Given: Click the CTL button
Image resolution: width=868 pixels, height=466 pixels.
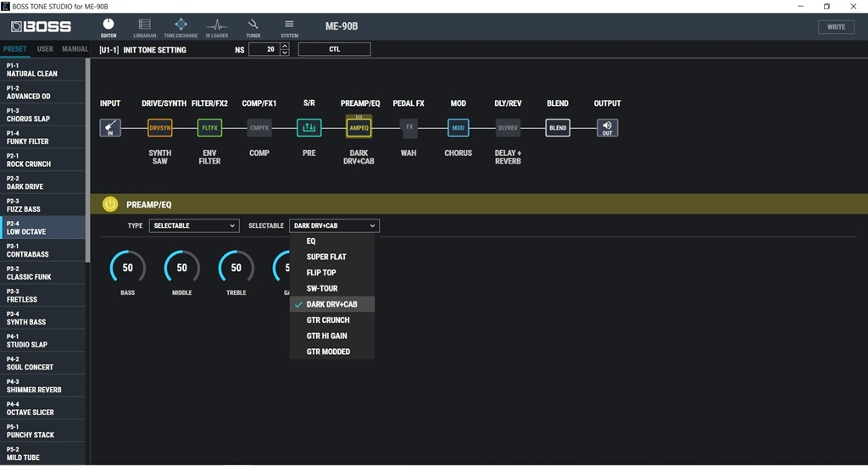Looking at the screenshot, I should 334,49.
